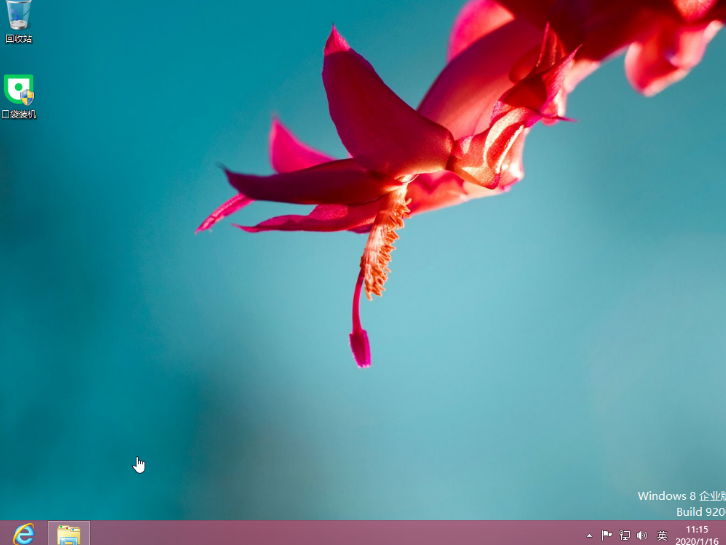Screen dimensions: 726x545
Task: Click the network status tray icon
Action: (x=625, y=535)
